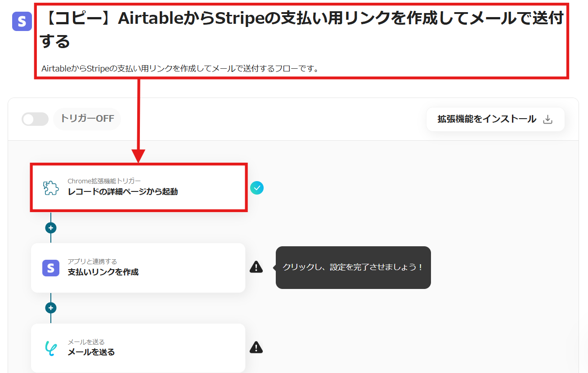Open the メールを送る step card
Image resolution: width=588 pixels, height=373 pixels.
pyautogui.click(x=138, y=348)
